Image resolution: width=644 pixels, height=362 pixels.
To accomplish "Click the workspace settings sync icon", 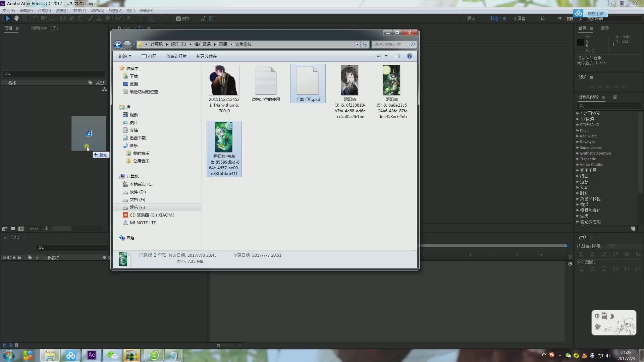I will [x=570, y=18].
